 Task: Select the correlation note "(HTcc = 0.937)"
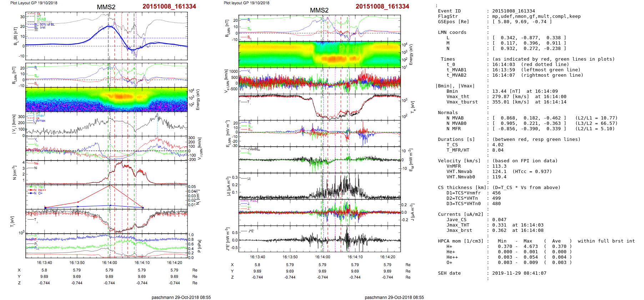532,172
